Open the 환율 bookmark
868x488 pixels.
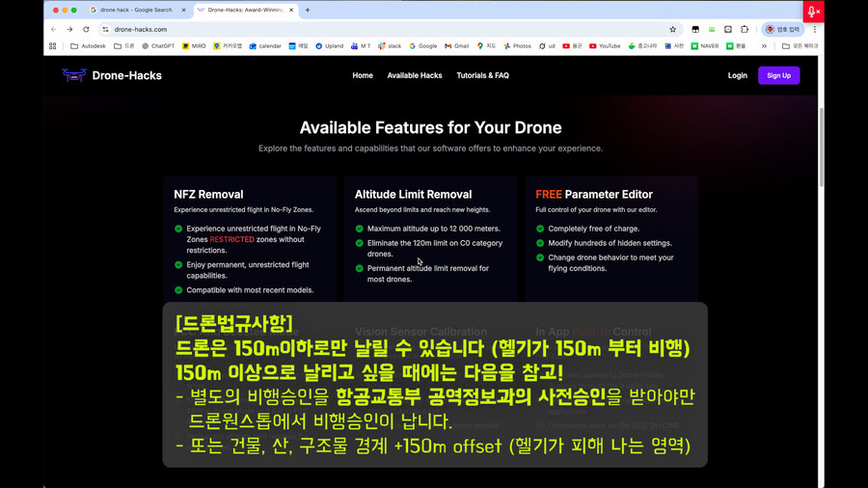[736, 46]
